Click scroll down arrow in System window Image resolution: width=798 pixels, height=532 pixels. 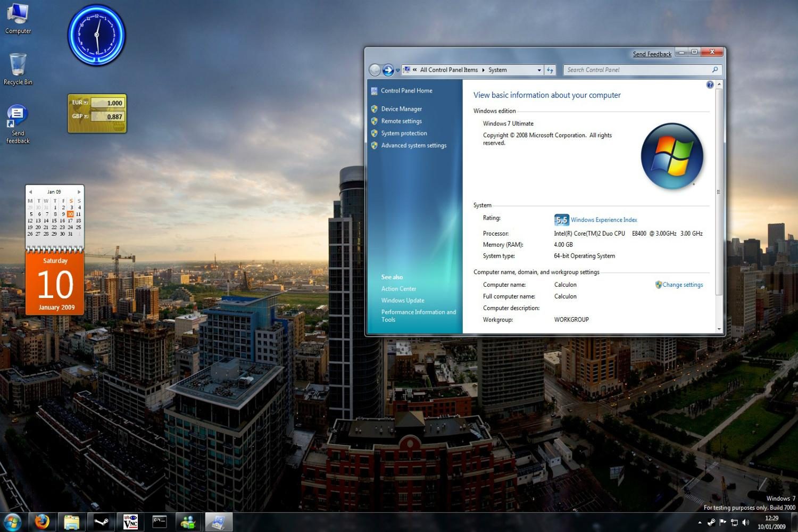pos(719,329)
